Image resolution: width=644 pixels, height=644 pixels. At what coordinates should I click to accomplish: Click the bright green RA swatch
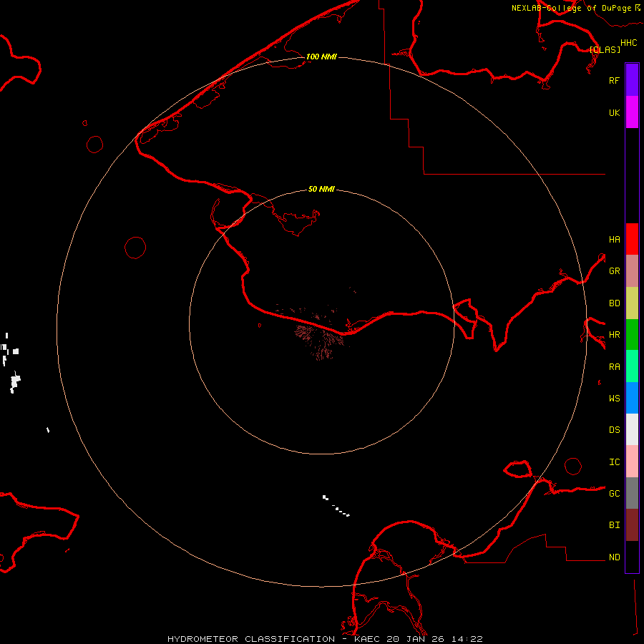(x=632, y=366)
